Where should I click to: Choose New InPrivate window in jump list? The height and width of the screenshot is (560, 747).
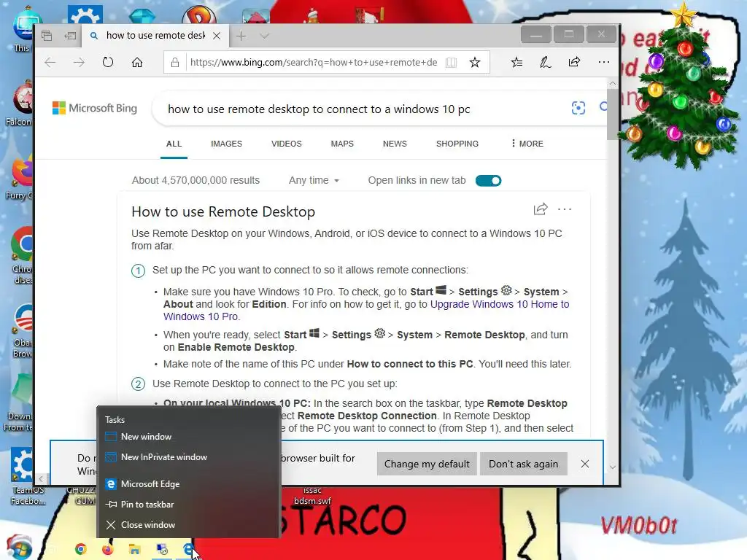[x=187, y=457]
